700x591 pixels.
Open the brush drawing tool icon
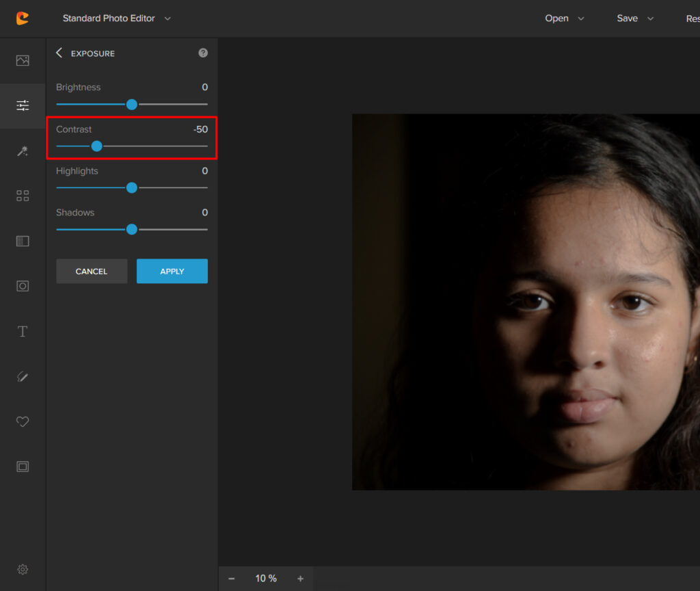(x=23, y=377)
